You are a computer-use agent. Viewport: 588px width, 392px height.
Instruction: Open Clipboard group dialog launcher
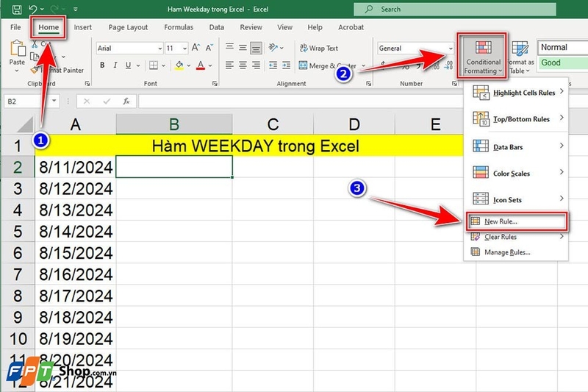[x=87, y=83]
